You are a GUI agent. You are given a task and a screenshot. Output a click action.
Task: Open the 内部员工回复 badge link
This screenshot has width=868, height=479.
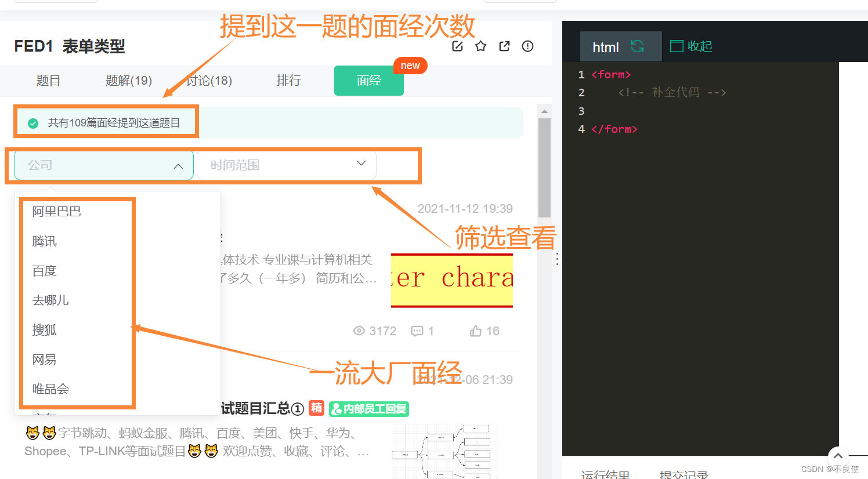pyautogui.click(x=369, y=409)
